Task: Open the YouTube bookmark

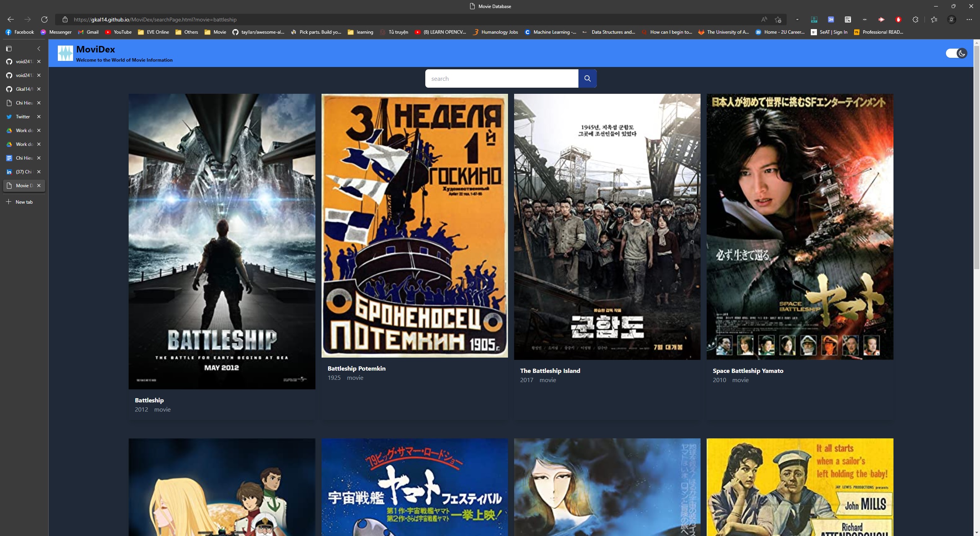Action: tap(118, 32)
